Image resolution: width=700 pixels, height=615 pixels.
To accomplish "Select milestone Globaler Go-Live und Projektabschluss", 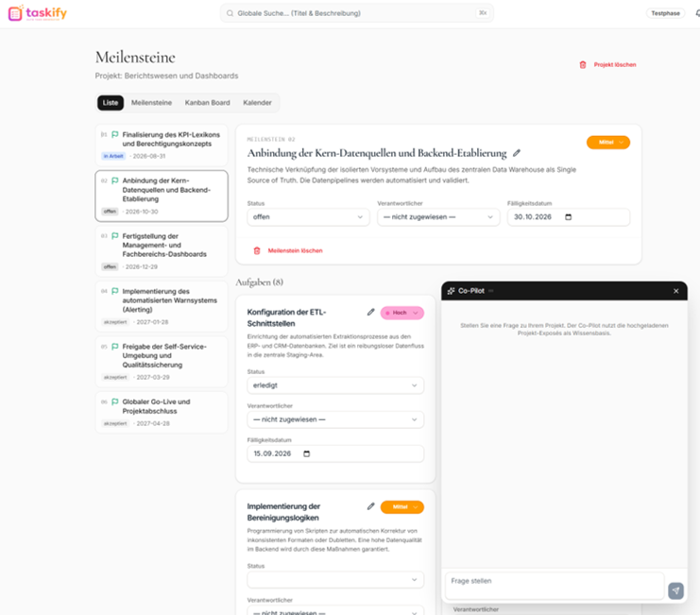I will coord(162,413).
